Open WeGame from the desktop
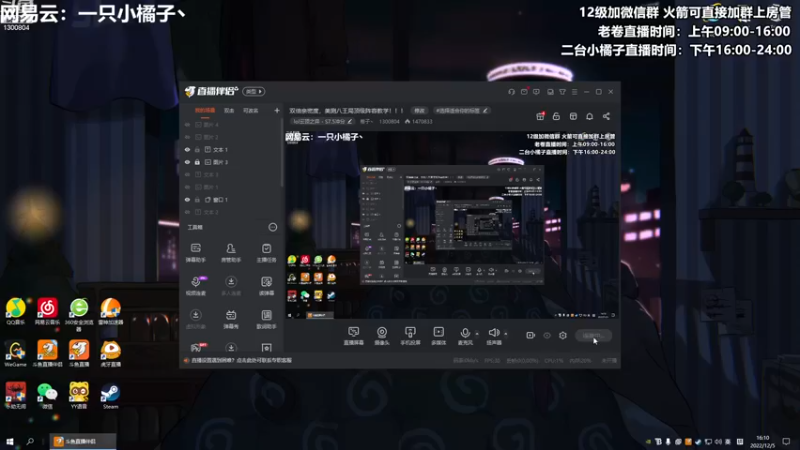 (x=15, y=354)
